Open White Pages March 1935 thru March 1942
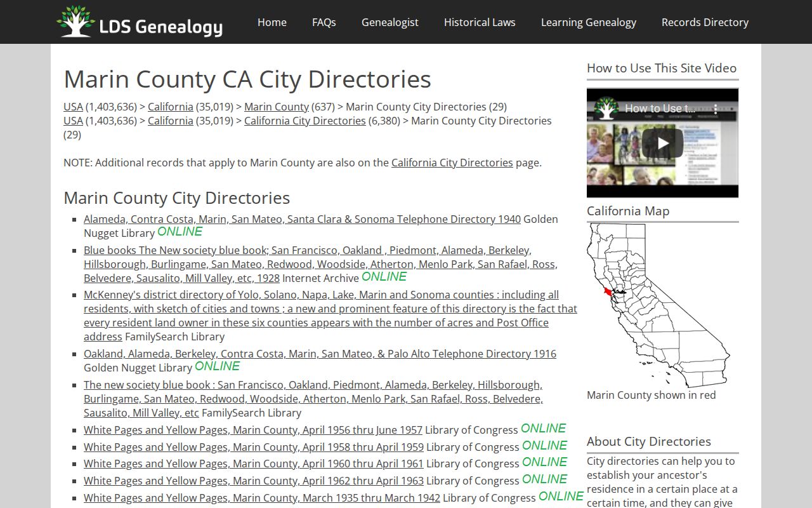The width and height of the screenshot is (812, 508). [262, 498]
